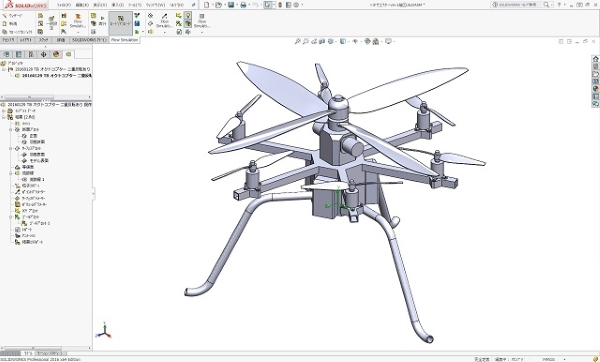Click the Print icon in the top toolbar
The image size is (600, 362).
click(243, 5)
